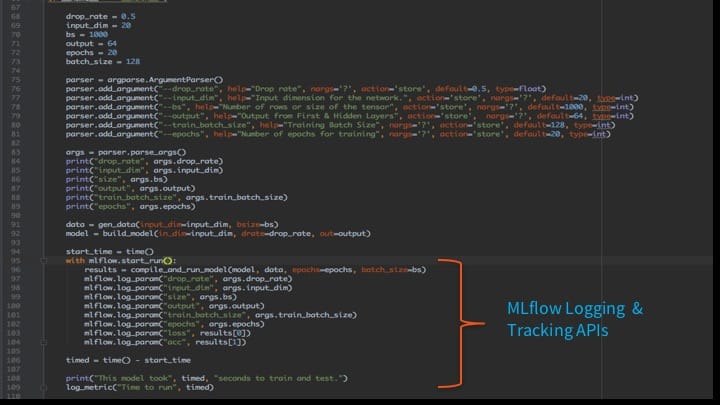Click mlflow.log_param line for "loss"
The image size is (720, 405).
coord(168,333)
